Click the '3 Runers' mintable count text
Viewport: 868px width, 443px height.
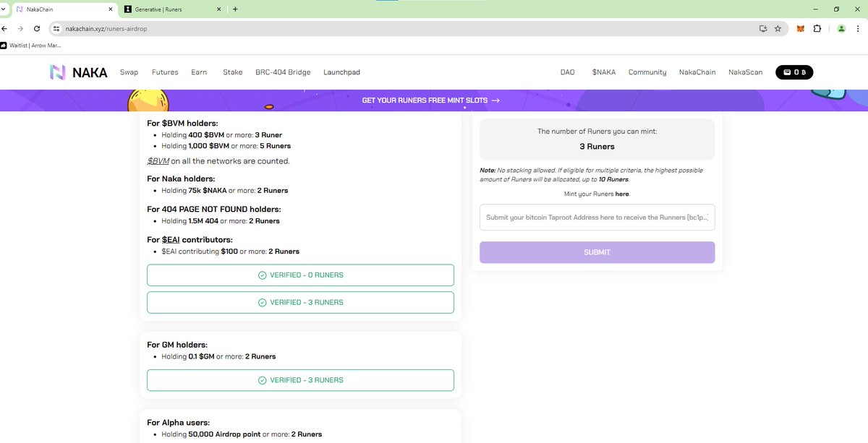[x=597, y=146]
